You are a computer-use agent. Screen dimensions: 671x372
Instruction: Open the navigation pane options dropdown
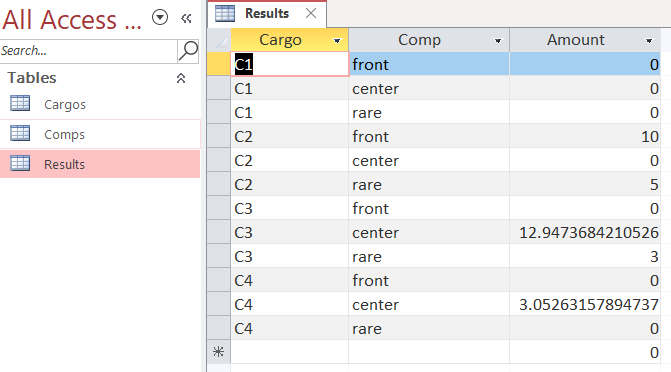[x=160, y=18]
